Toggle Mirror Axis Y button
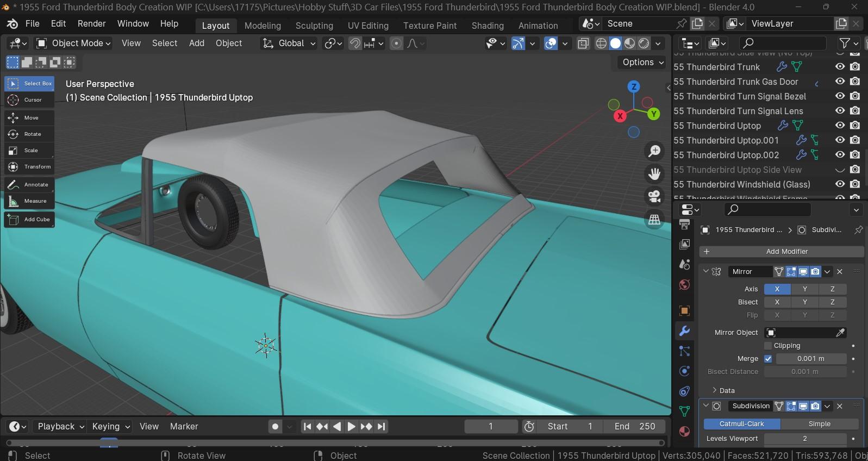Image resolution: width=868 pixels, height=461 pixels. tap(804, 289)
